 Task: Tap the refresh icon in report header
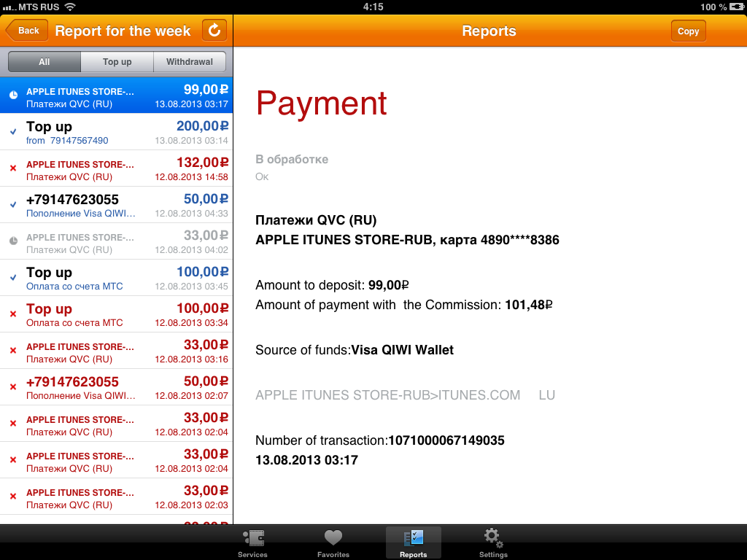point(214,31)
